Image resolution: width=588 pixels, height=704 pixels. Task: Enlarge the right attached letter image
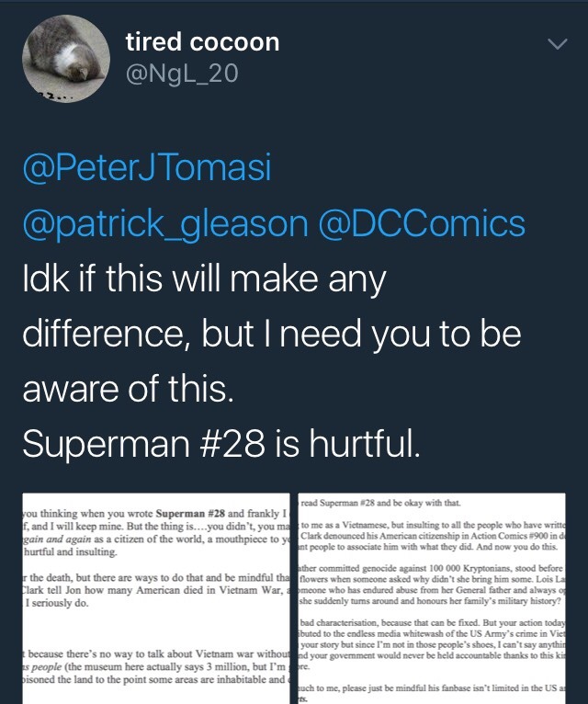pyautogui.click(x=443, y=595)
